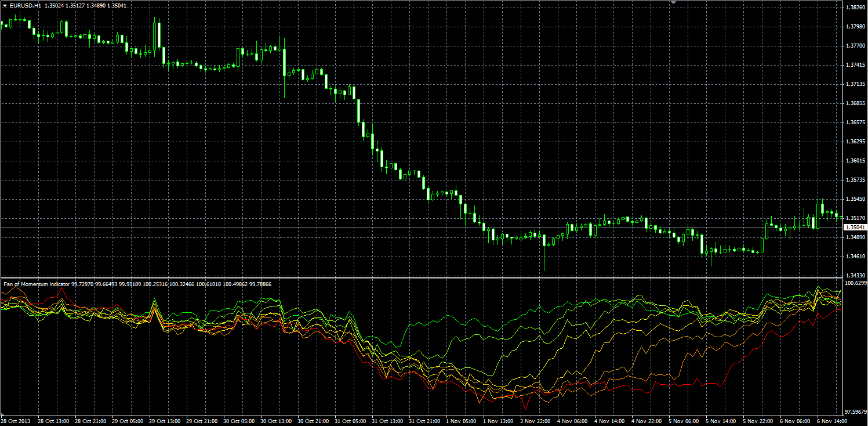Image resolution: width=868 pixels, height=426 pixels.
Task: Click the 5 Nov 06:00 time label
Action: click(683, 421)
